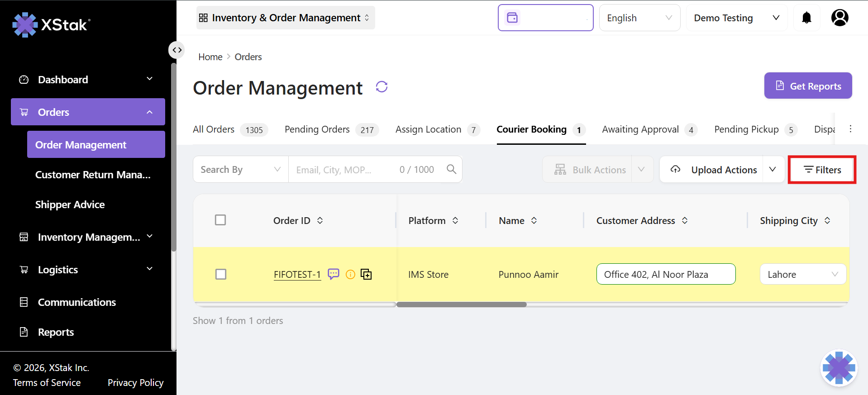Click the refresh icon beside Order Management
The height and width of the screenshot is (395, 868).
(x=382, y=86)
